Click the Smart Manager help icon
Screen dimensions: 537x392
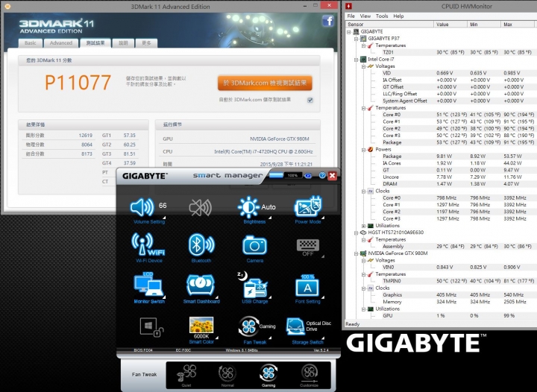(322, 175)
